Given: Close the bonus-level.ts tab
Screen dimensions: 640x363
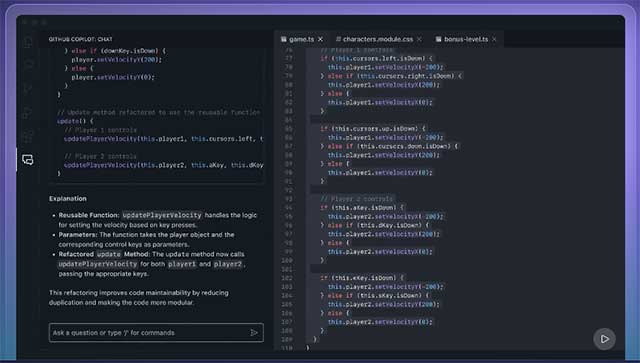Looking at the screenshot, I should pos(494,39).
